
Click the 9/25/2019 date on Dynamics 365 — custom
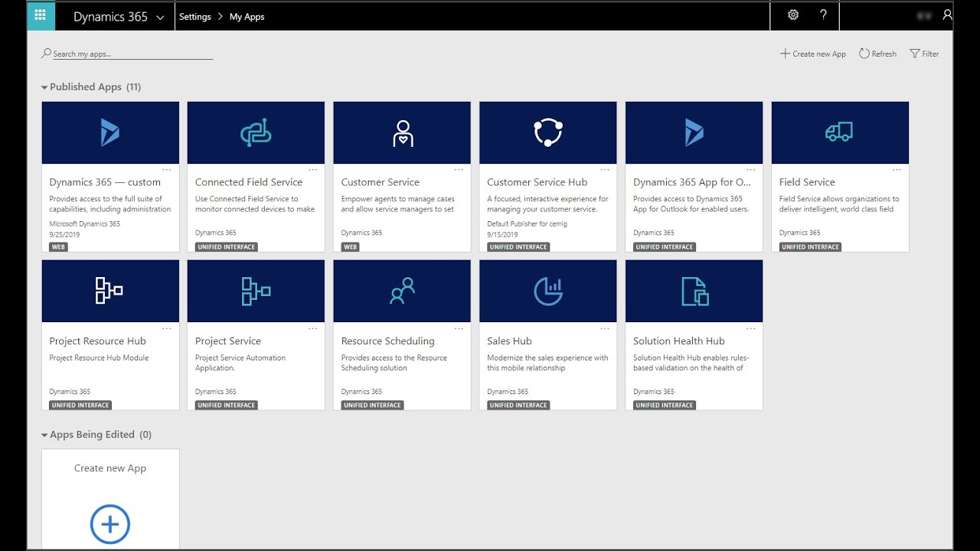[64, 235]
